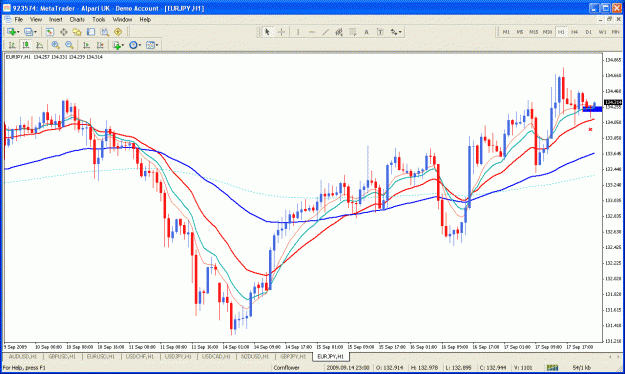
Task: Open the Profiles toolbar icon
Action: point(28,32)
